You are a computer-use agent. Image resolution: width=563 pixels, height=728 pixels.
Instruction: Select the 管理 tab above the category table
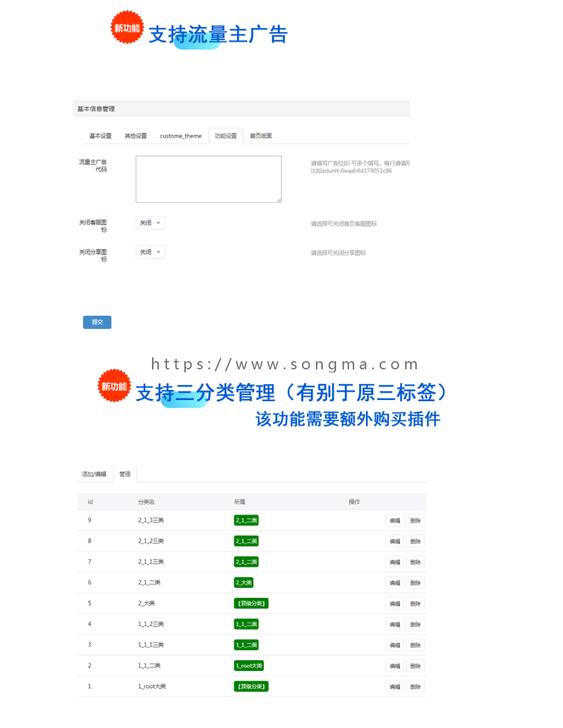[x=125, y=474]
